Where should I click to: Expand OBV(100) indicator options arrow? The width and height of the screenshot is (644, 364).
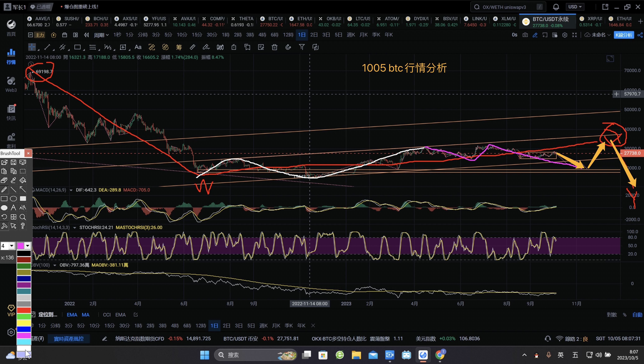(x=55, y=265)
